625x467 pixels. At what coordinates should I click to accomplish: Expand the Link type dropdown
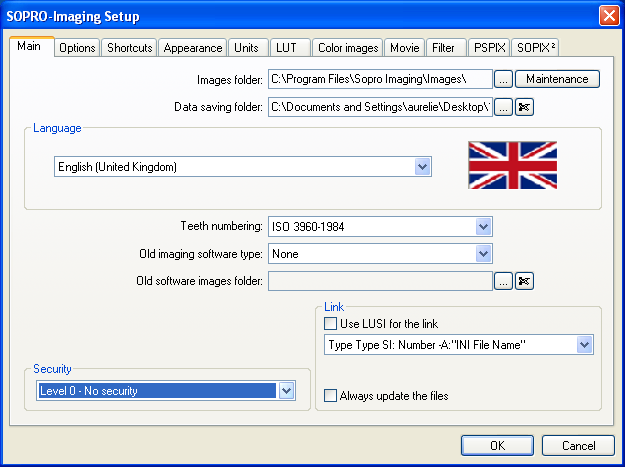point(584,345)
